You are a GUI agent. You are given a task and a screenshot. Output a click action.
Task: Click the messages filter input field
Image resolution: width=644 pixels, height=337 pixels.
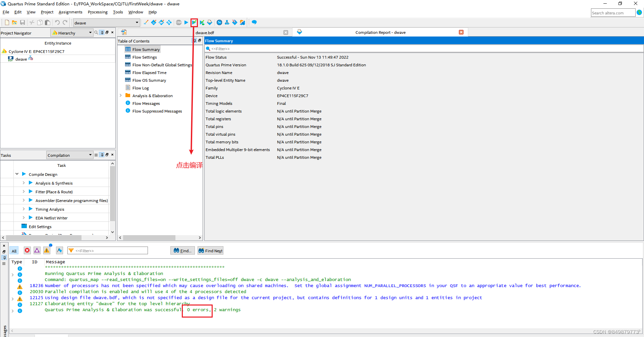[x=108, y=251]
